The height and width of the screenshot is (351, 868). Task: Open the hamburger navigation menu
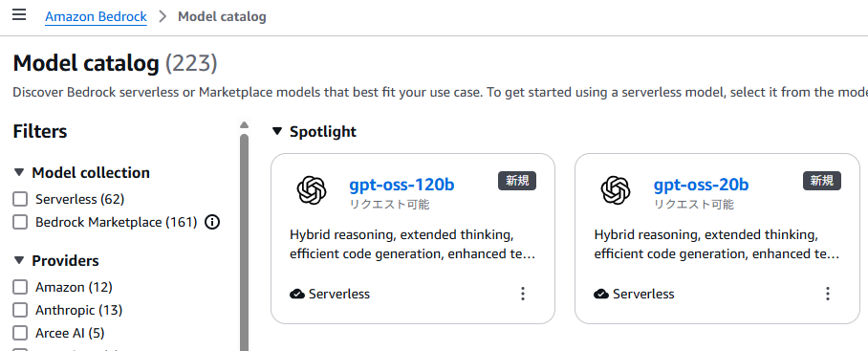pyautogui.click(x=19, y=14)
